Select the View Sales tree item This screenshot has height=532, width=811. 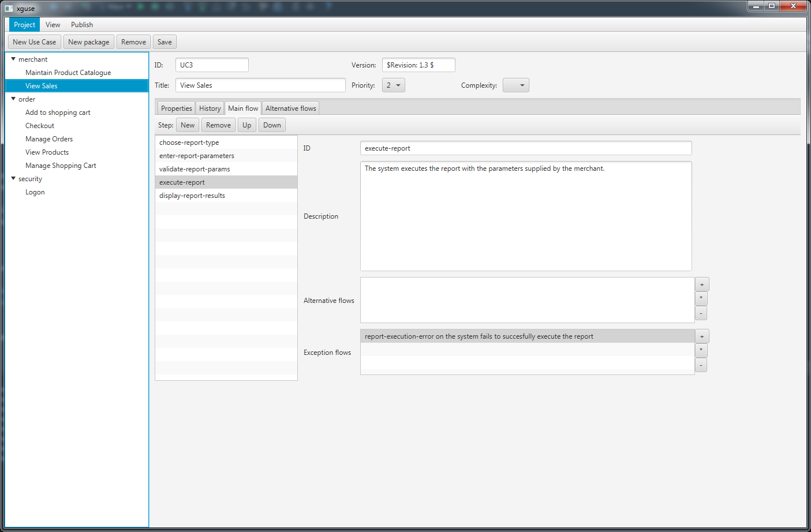[77, 86]
